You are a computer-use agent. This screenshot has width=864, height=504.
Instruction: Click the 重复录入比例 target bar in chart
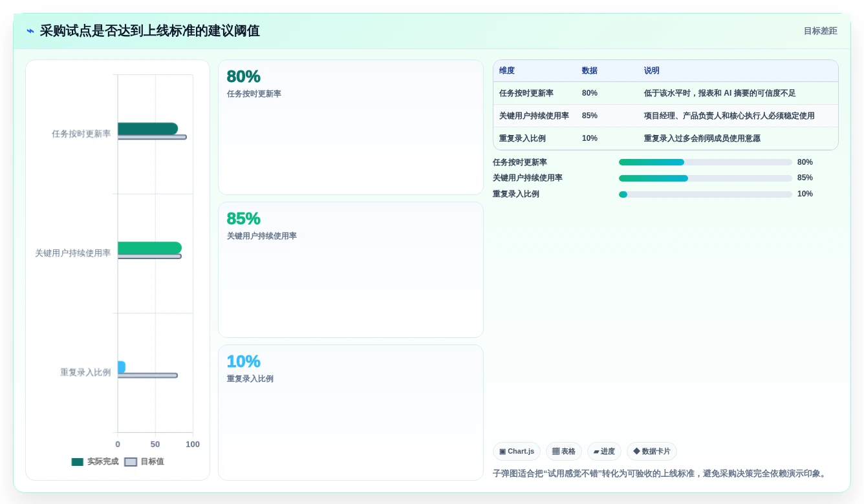point(147,375)
